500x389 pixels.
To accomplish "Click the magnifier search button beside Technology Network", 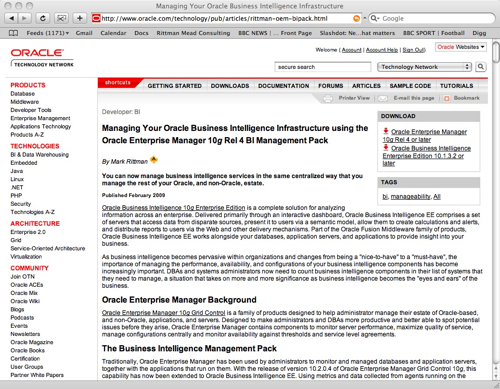I will coord(481,67).
